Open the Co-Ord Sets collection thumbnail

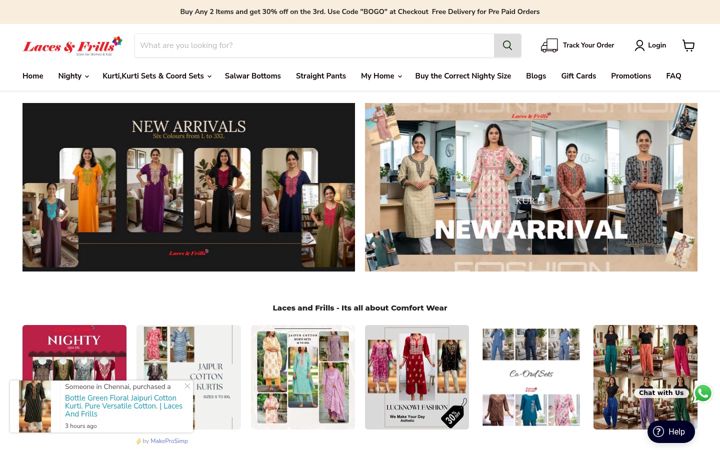[531, 377]
